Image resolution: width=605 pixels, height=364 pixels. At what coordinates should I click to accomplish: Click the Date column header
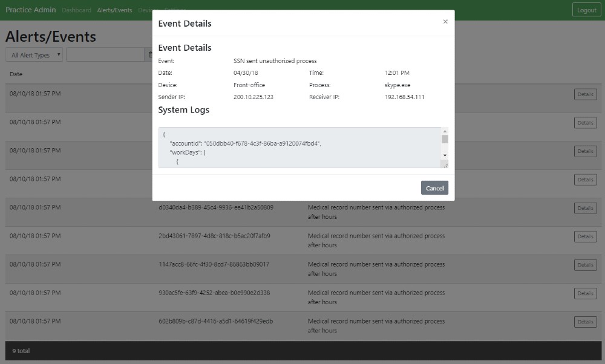[x=16, y=74]
